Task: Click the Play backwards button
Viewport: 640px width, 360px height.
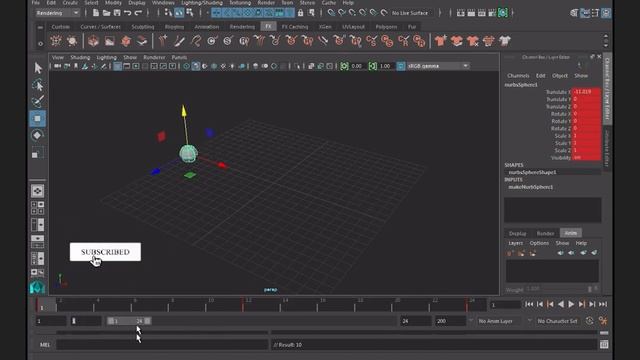Action: coord(560,304)
